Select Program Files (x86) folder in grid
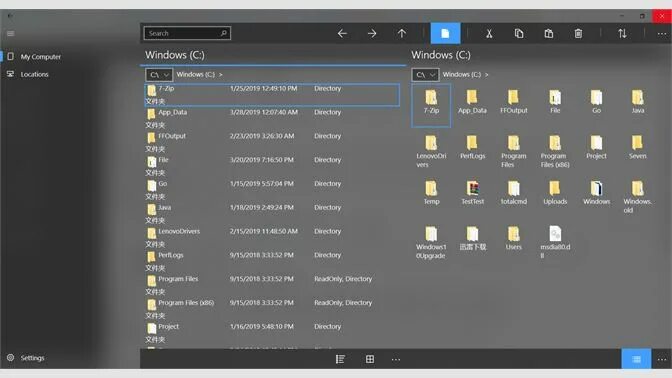 [x=555, y=152]
